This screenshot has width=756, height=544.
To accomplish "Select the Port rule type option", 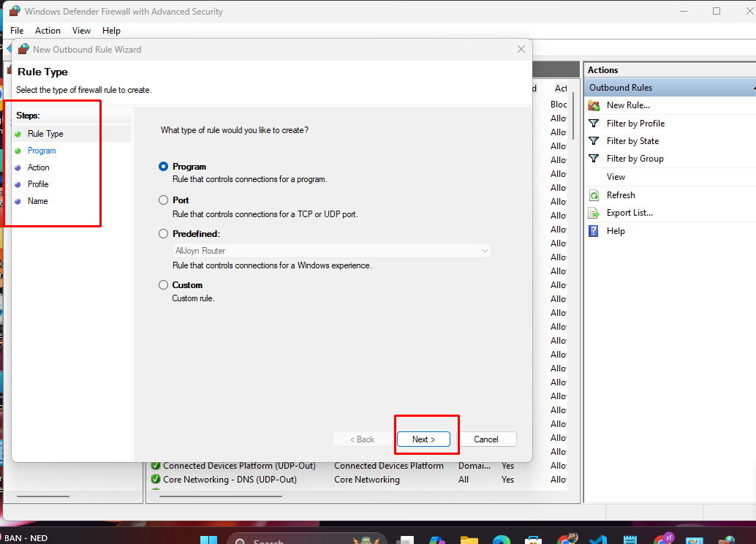I will tap(164, 200).
